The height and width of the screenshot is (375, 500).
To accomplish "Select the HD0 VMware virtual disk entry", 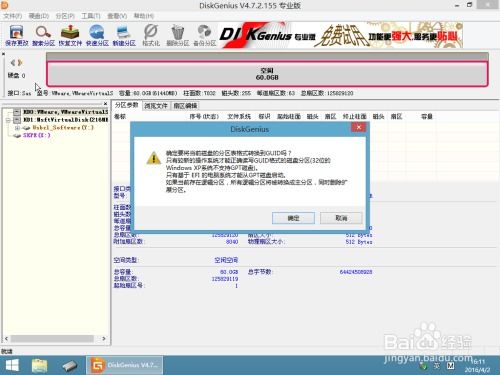I will 65,112.
